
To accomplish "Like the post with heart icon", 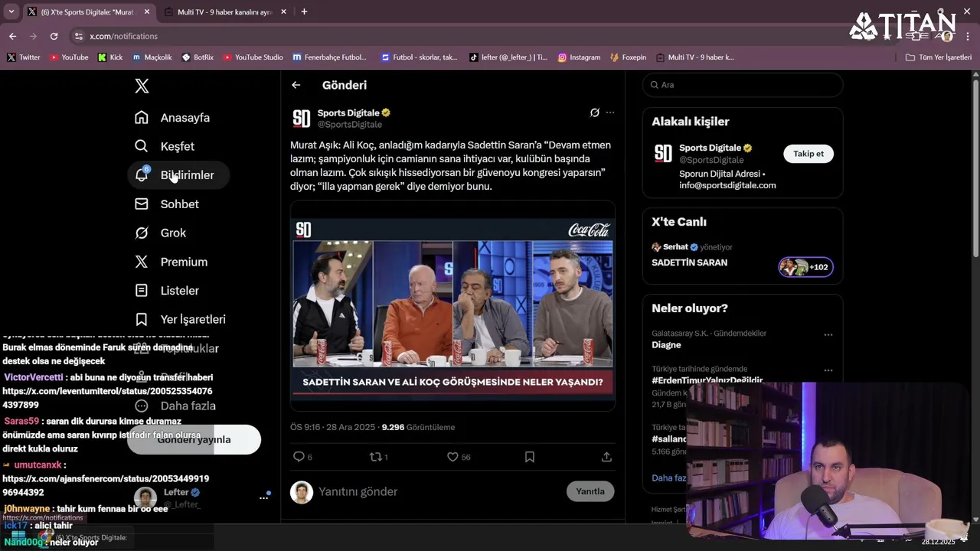I will coord(452,457).
